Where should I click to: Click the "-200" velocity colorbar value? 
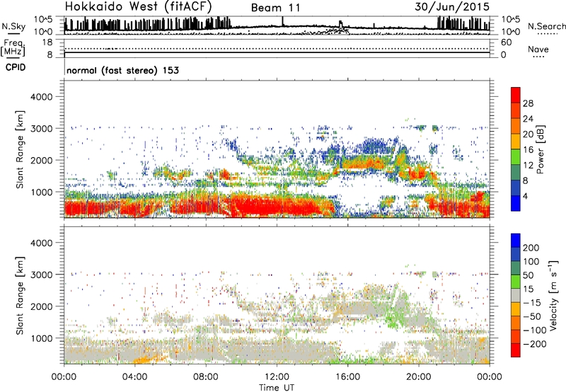click(535, 344)
